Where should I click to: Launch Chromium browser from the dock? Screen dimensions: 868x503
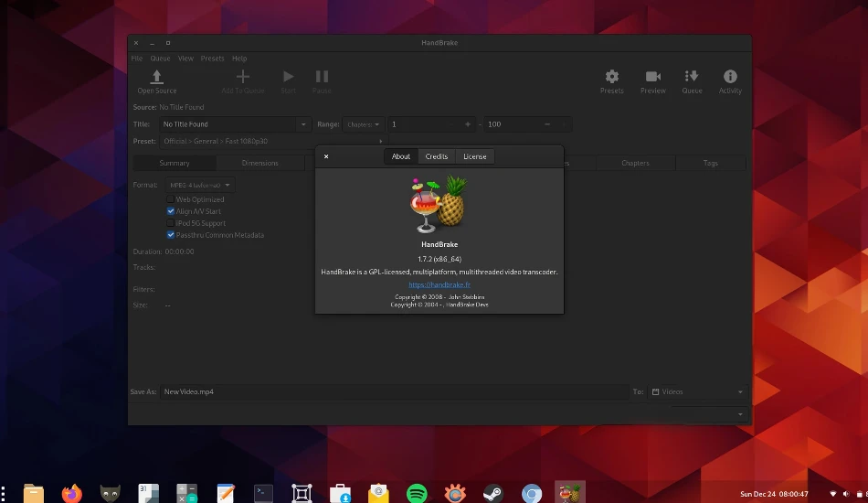pyautogui.click(x=532, y=493)
